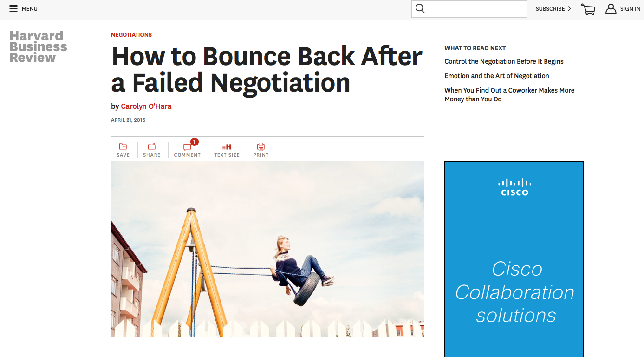Open 'Emotion and the Art of Negotiation'
644x357 pixels.
point(497,76)
